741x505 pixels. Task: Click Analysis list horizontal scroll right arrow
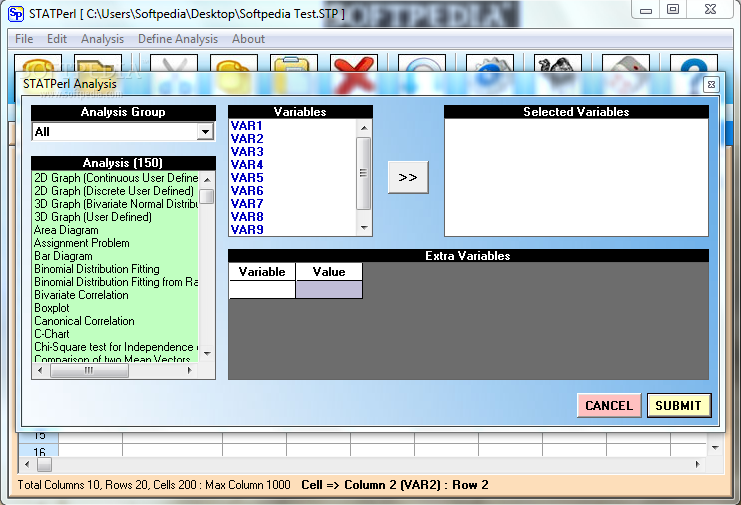pyautogui.click(x=190, y=371)
